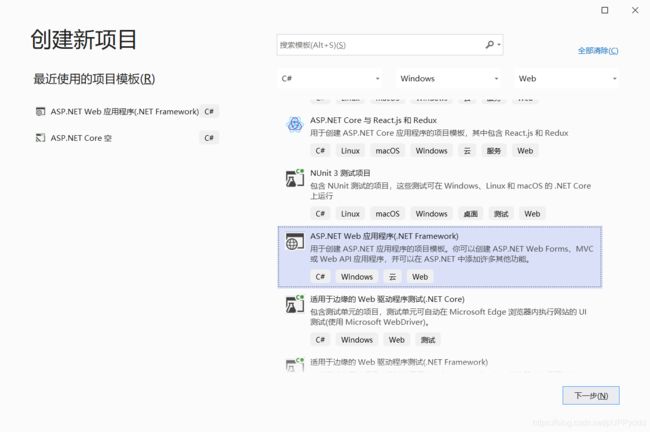Click the magnifier search icon
The image size is (650, 432).
tap(489, 45)
